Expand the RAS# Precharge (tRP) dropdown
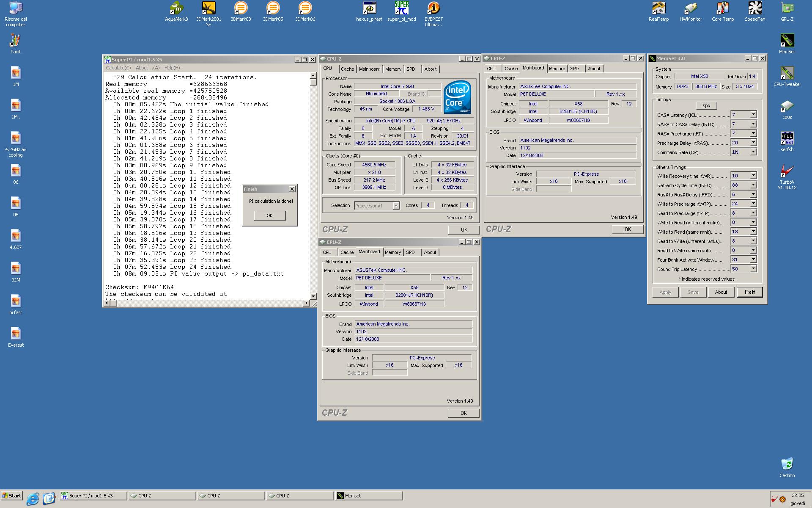The width and height of the screenshot is (812, 508). (x=753, y=133)
